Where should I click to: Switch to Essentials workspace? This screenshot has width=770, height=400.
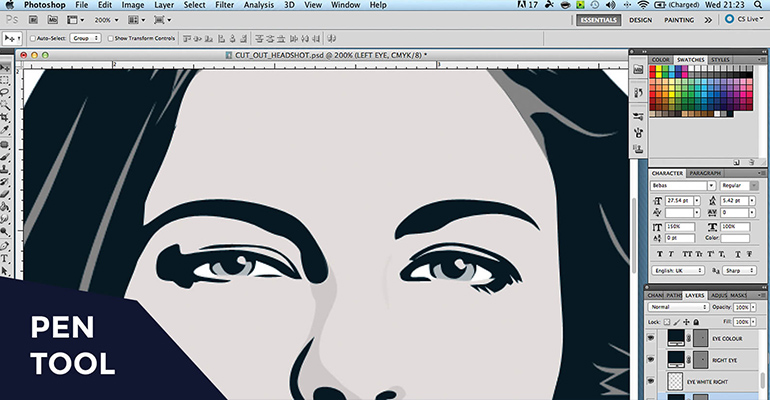(598, 20)
